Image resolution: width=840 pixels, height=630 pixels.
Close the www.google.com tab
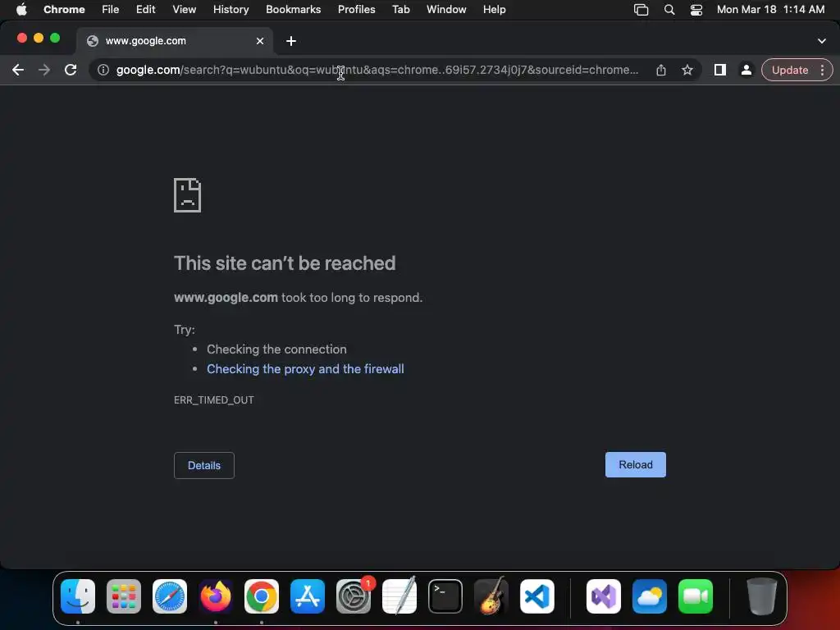point(260,41)
